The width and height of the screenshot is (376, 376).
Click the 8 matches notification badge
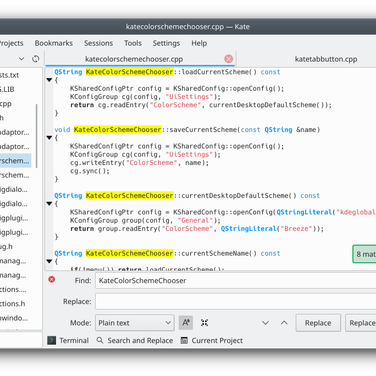pyautogui.click(x=364, y=254)
